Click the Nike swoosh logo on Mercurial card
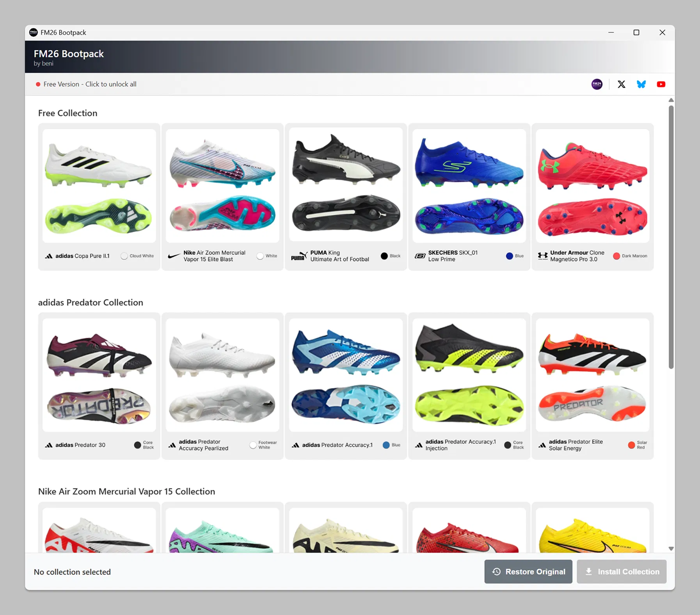The height and width of the screenshot is (615, 700). [x=174, y=256]
